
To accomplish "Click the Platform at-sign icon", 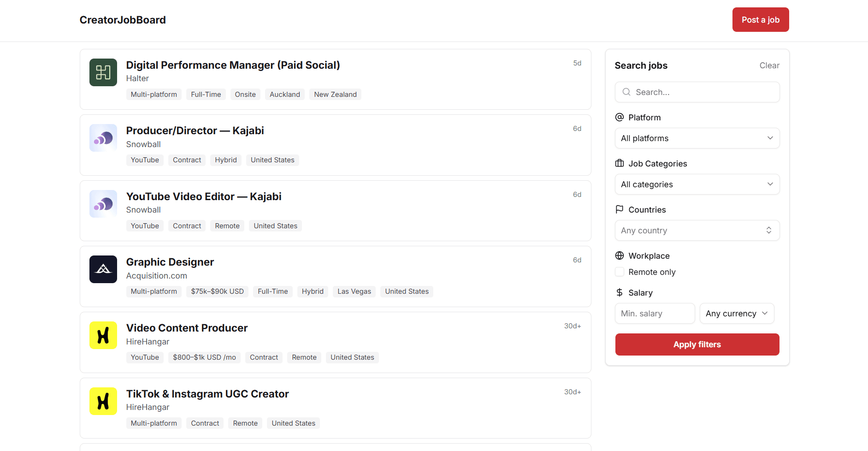I will 620,117.
